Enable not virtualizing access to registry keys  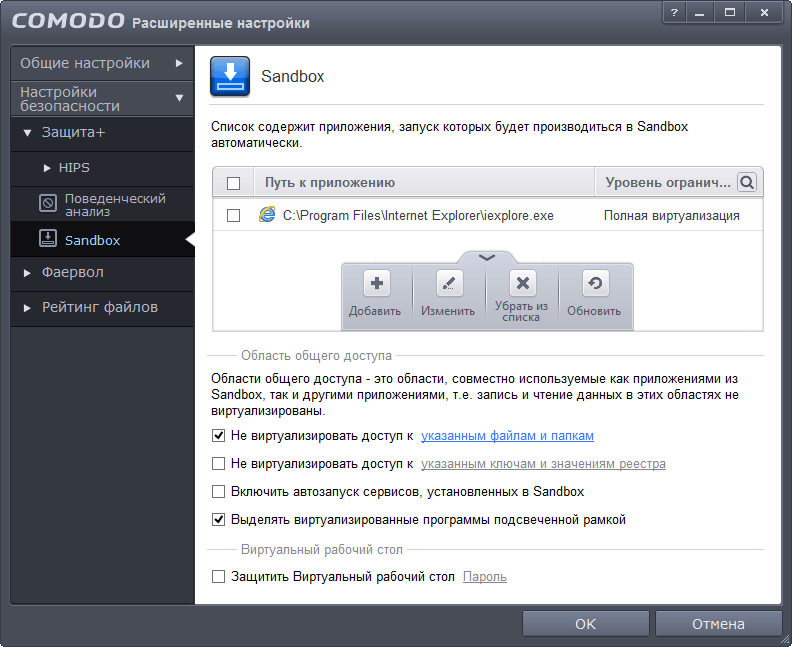(218, 463)
